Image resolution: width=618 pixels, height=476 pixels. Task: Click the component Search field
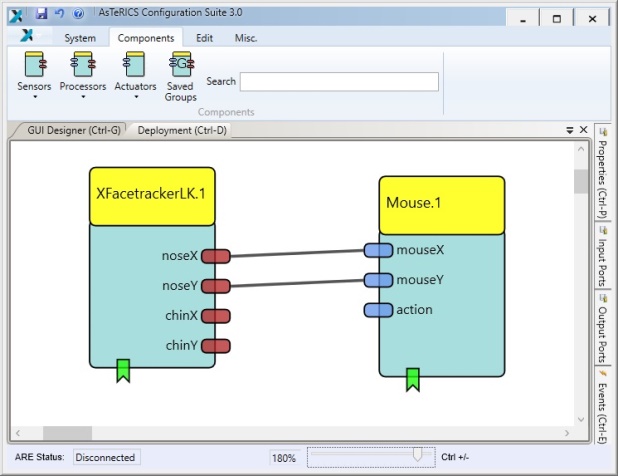coord(338,82)
